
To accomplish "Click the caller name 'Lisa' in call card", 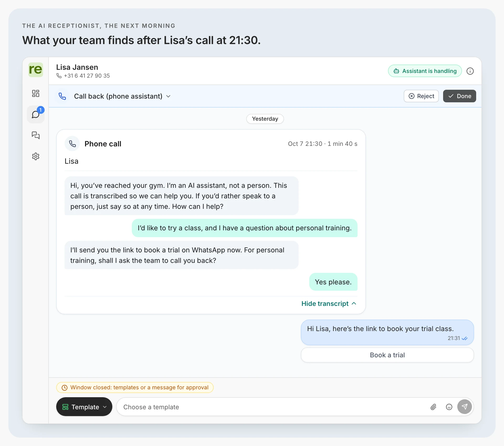I will click(71, 161).
